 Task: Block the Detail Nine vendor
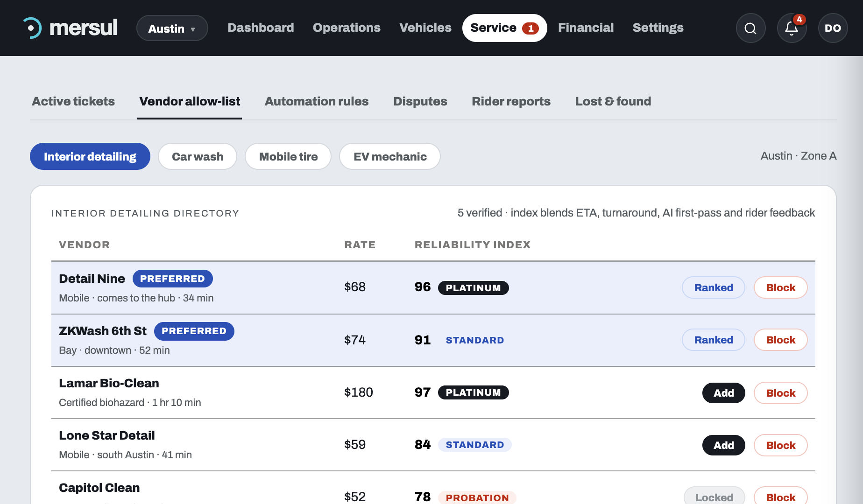781,287
